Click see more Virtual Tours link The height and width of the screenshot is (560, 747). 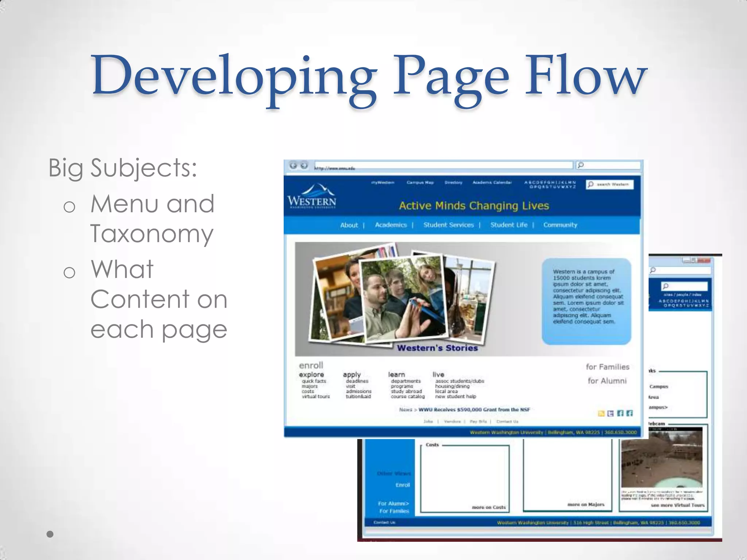click(678, 505)
